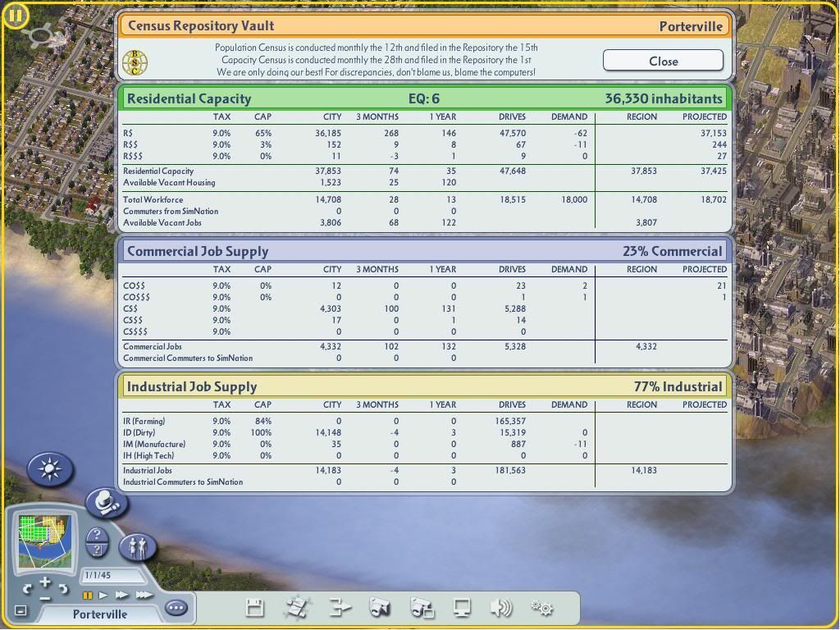This screenshot has height=630, width=840.
Task: Click the BSC logo in the census vault
Action: pos(135,62)
